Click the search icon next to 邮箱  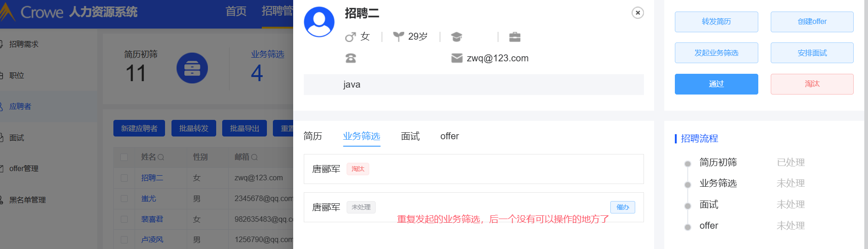(254, 157)
